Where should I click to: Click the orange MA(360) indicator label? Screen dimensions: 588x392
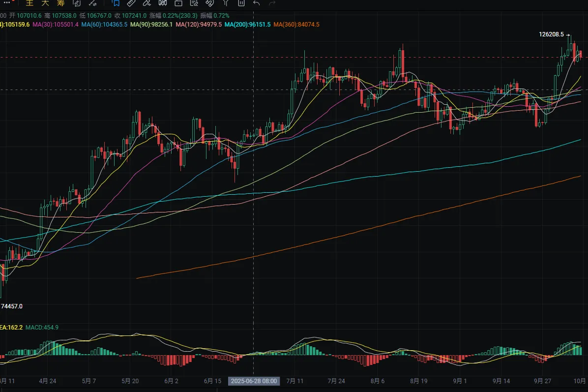click(296, 24)
